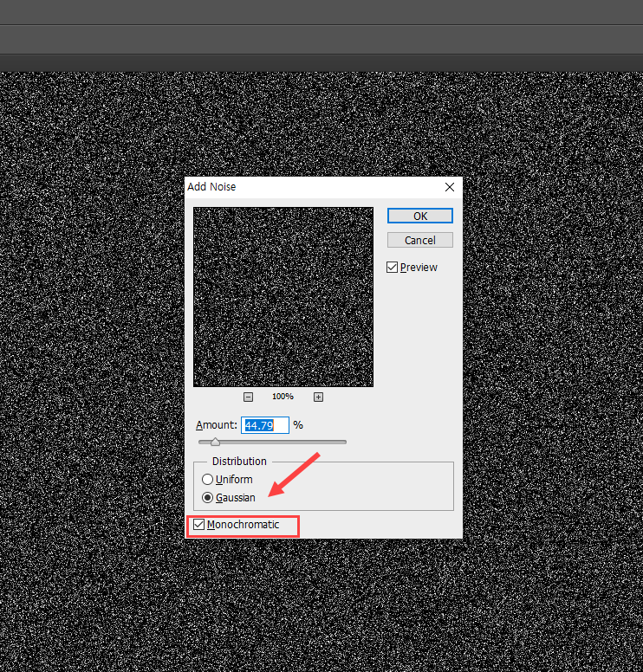Click the Amount slider handle
This screenshot has height=672, width=643.
coord(215,442)
